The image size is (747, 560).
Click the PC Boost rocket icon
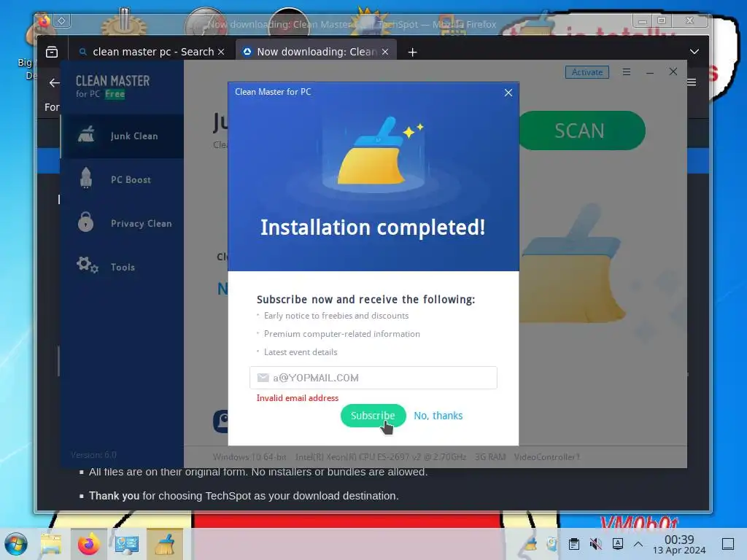coord(86,179)
